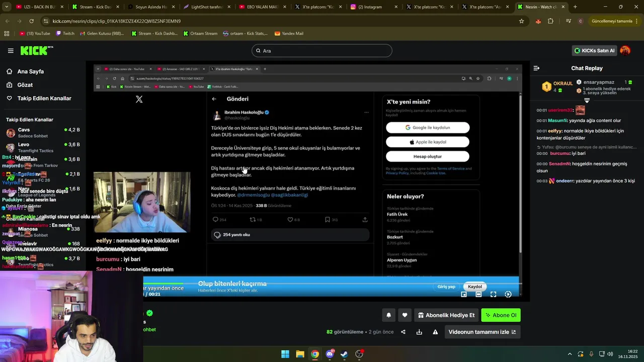
Task: Open Chrome extensions puzzle icon
Action: point(550,21)
